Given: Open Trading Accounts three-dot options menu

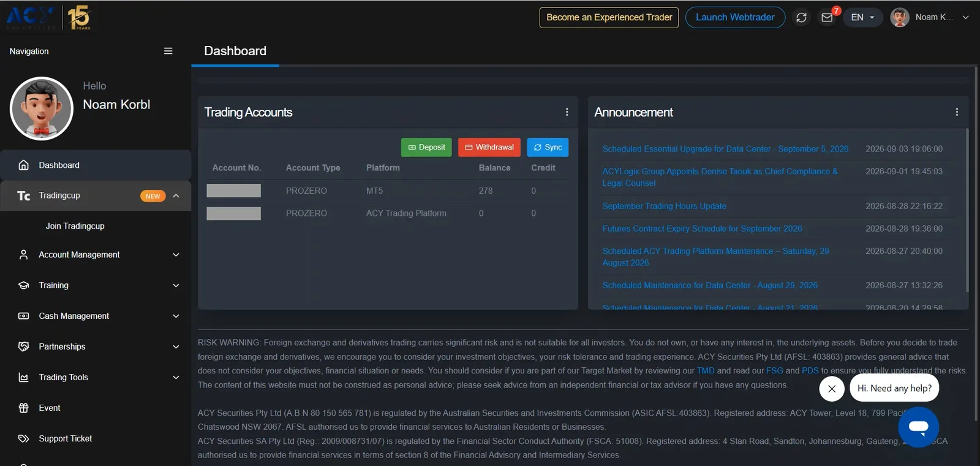Looking at the screenshot, I should coord(567,112).
